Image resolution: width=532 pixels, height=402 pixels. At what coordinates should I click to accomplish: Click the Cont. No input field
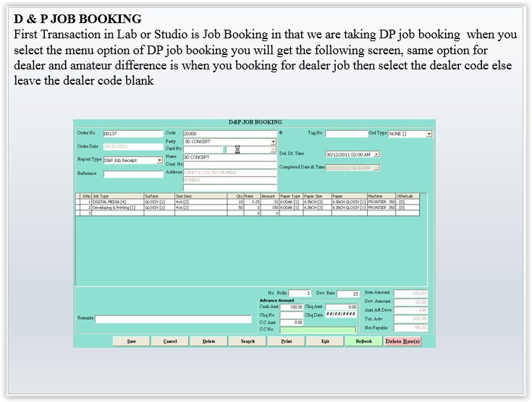[x=230, y=165]
